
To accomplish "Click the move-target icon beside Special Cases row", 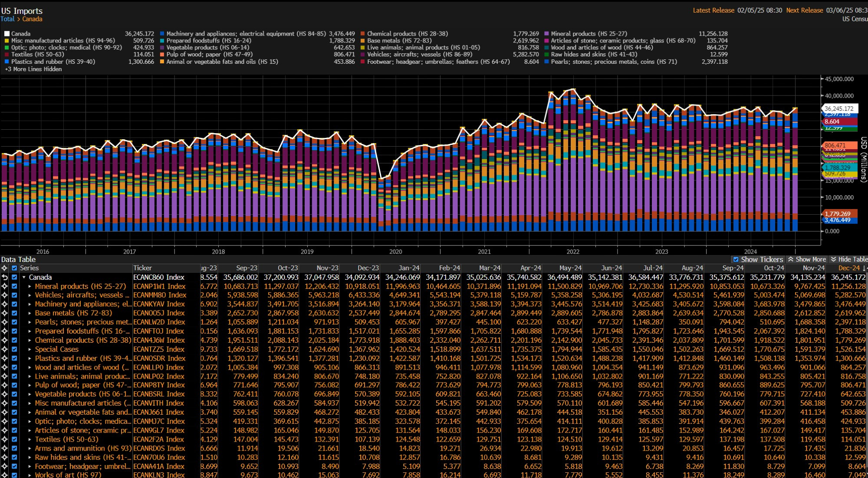I will (x=5, y=349).
